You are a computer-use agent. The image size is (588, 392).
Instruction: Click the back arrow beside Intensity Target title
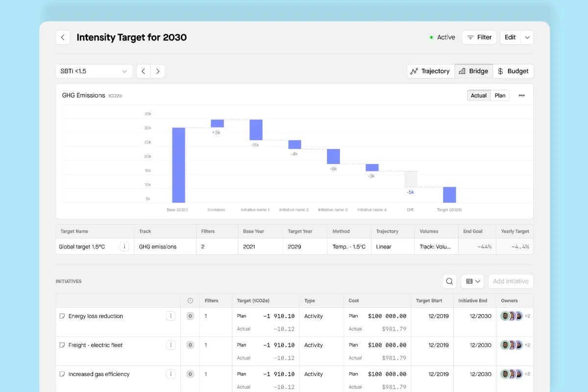tap(63, 37)
